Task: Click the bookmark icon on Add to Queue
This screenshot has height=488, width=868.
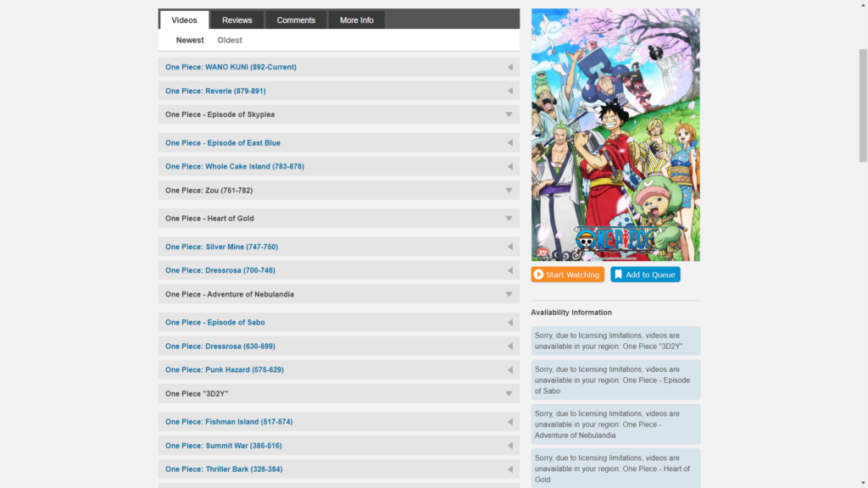Action: 618,274
